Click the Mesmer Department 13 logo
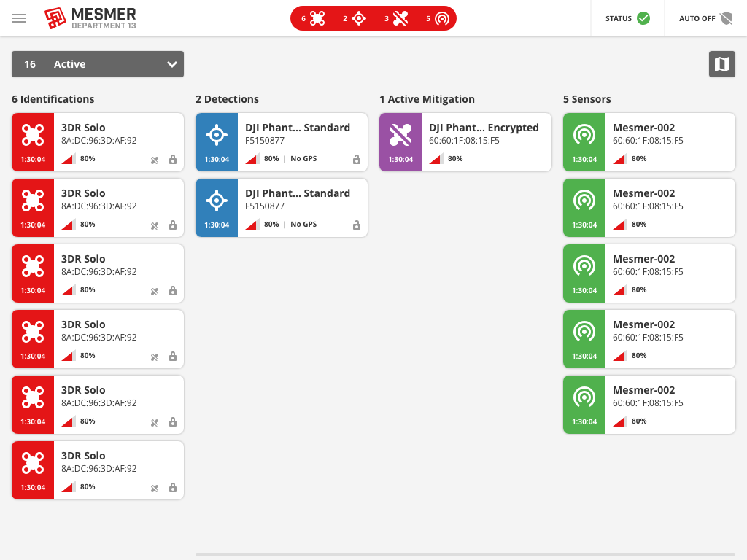 coord(90,18)
